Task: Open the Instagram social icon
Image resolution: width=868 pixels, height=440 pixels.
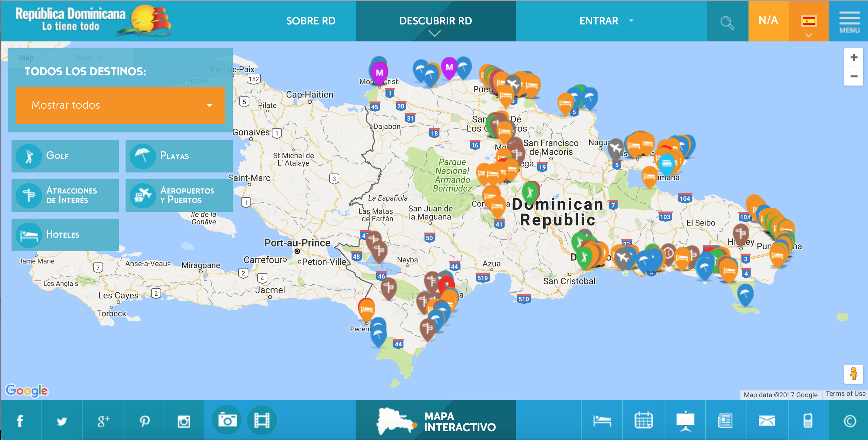Action: click(x=184, y=421)
